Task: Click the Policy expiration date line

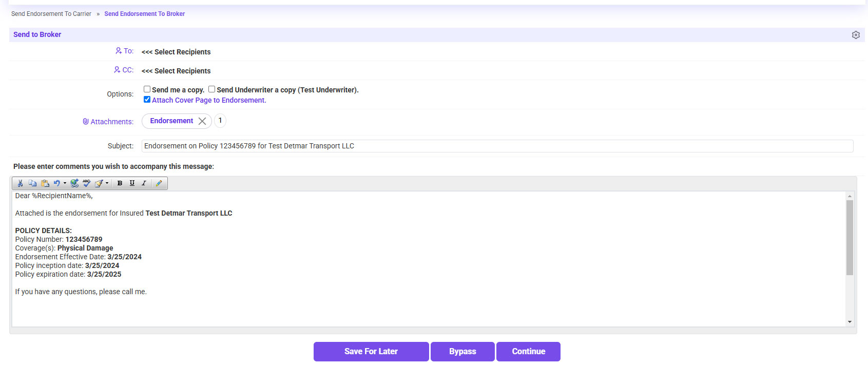Action: click(x=68, y=274)
